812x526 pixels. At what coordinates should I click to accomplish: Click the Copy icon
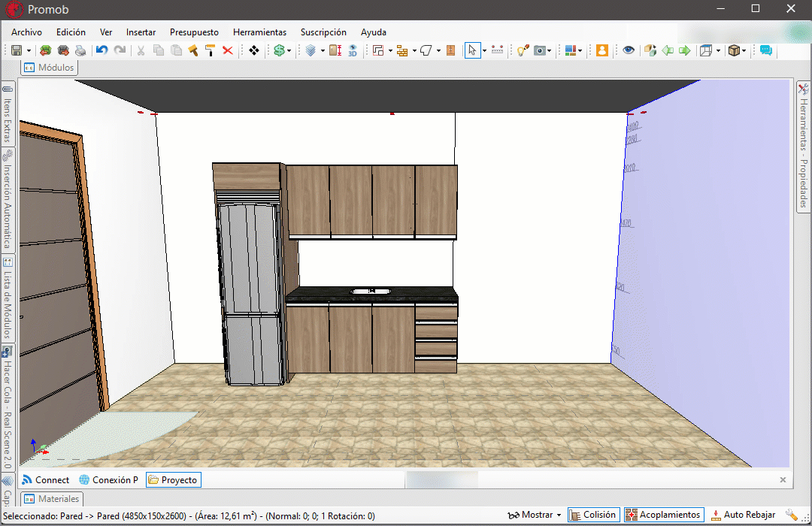point(159,50)
